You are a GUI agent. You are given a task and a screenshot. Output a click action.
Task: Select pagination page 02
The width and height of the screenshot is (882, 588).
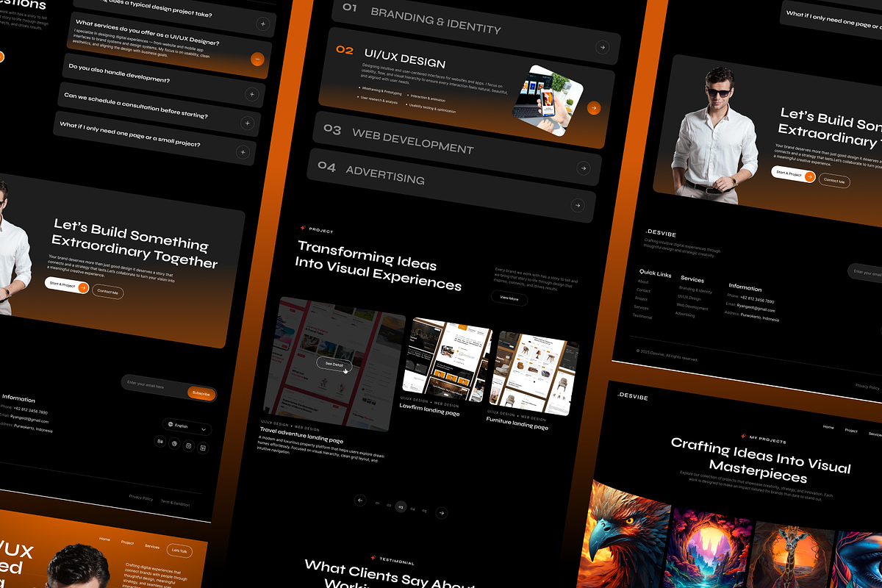point(389,504)
